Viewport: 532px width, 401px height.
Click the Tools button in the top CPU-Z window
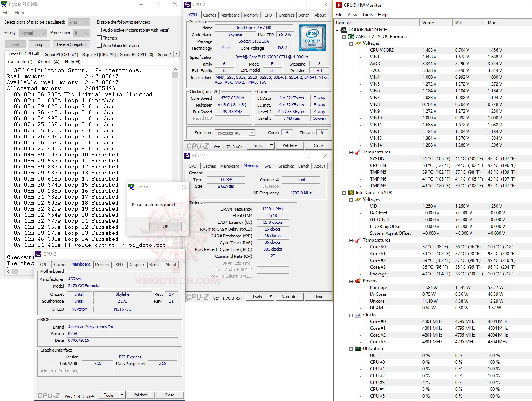click(258, 145)
